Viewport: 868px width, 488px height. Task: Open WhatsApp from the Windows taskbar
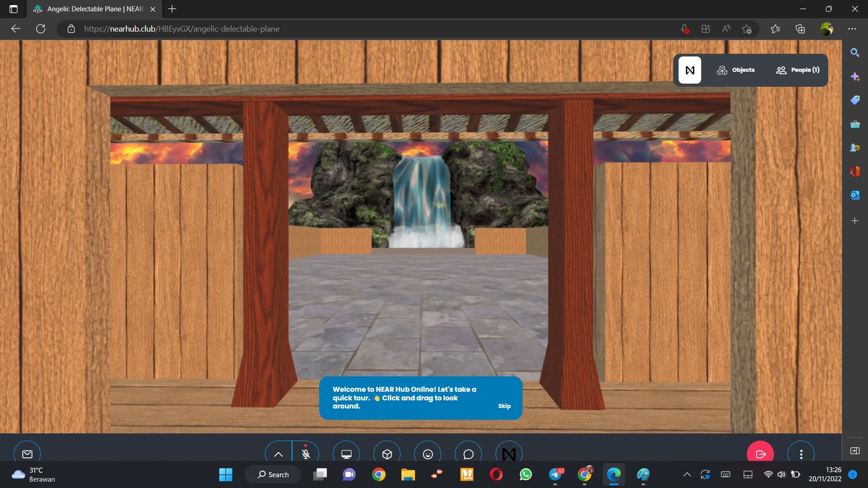point(526,474)
